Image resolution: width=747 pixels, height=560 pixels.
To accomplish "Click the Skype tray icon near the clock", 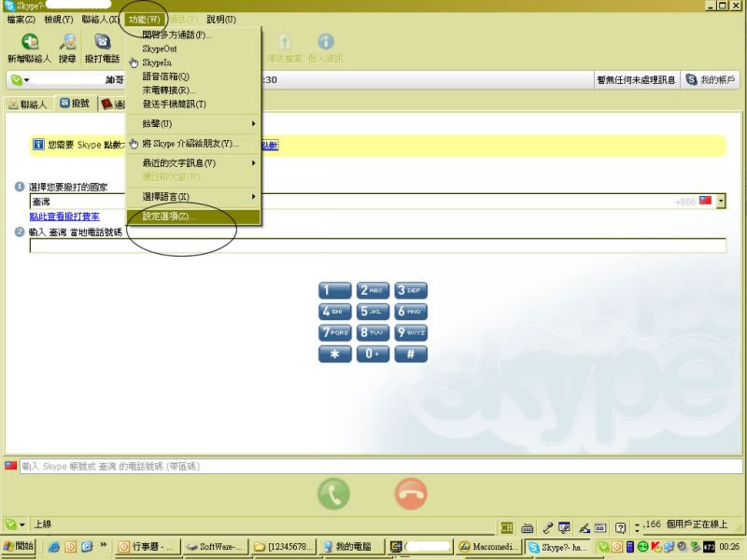I will (603, 547).
